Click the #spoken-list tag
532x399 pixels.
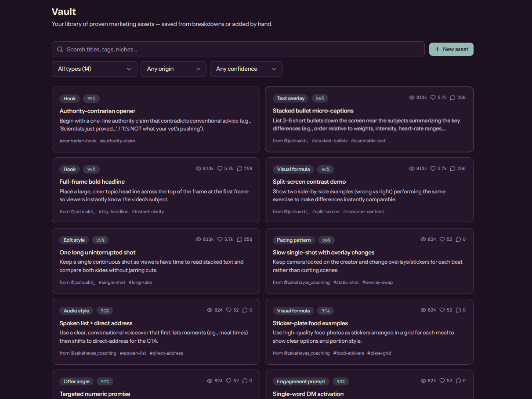[x=133, y=353]
